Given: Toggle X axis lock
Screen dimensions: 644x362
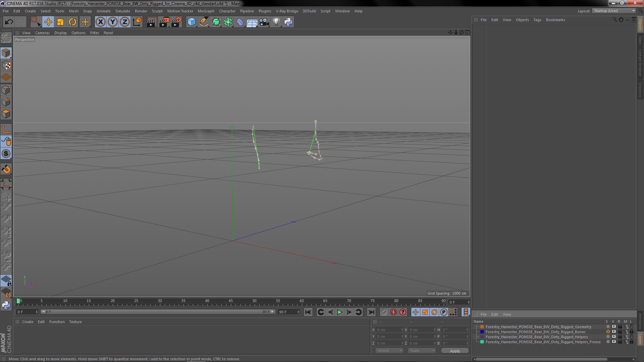Looking at the screenshot, I should click(100, 22).
